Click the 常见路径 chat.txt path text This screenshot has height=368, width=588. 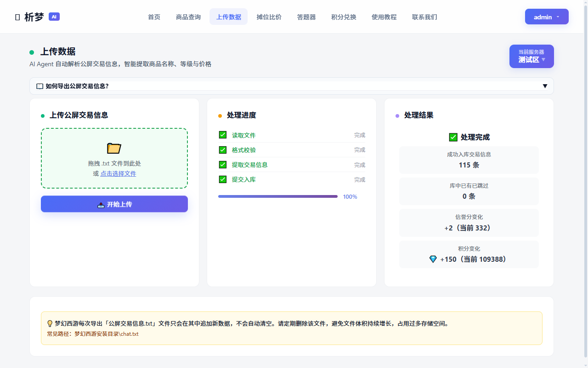tap(93, 334)
